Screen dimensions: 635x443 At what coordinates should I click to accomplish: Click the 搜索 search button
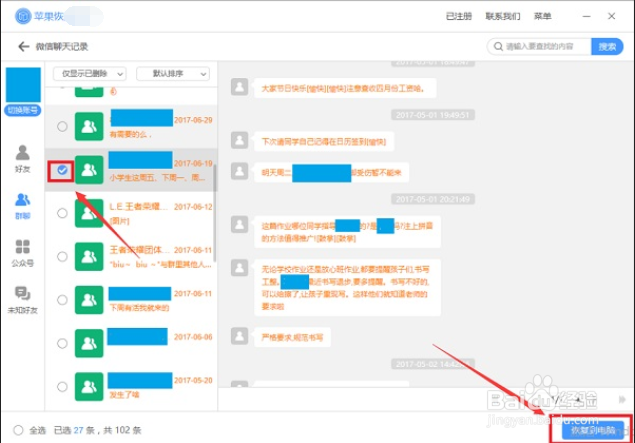click(607, 47)
